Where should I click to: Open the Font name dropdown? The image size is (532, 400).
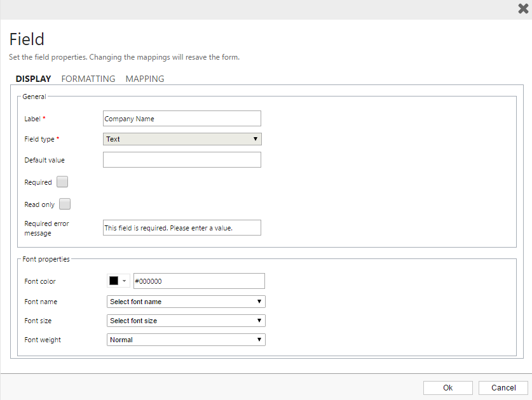pos(259,301)
